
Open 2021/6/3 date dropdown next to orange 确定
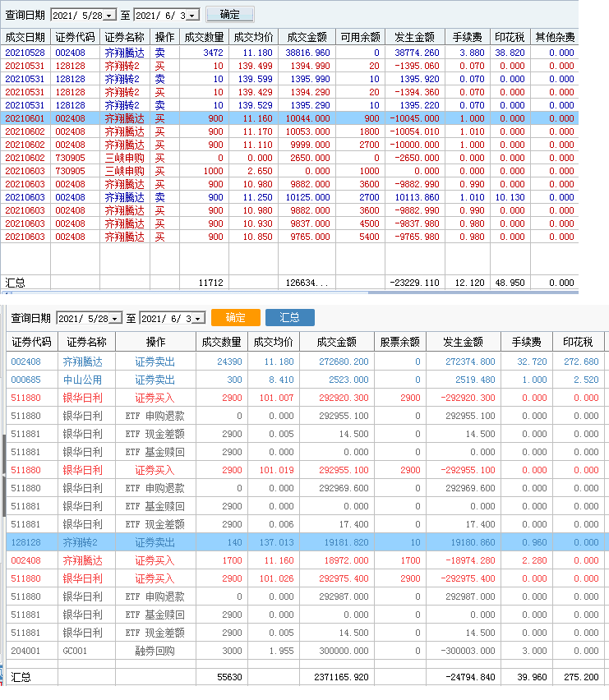pos(199,318)
